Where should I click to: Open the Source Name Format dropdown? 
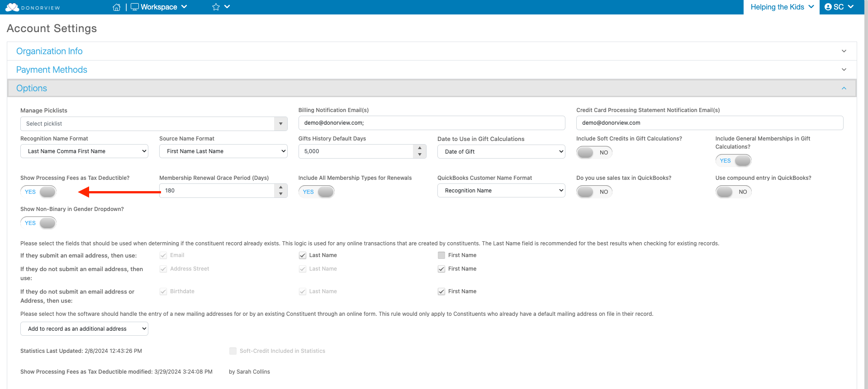pos(223,151)
